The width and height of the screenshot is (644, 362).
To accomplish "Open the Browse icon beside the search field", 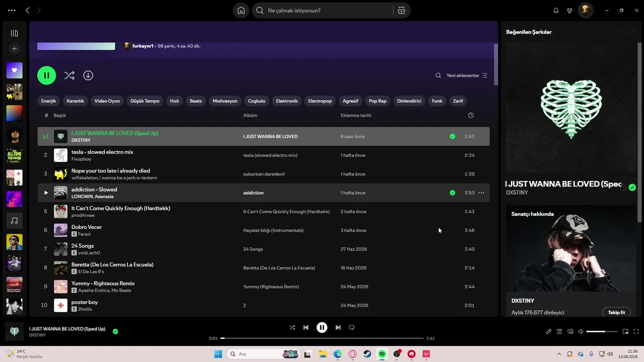I will [x=401, y=11].
